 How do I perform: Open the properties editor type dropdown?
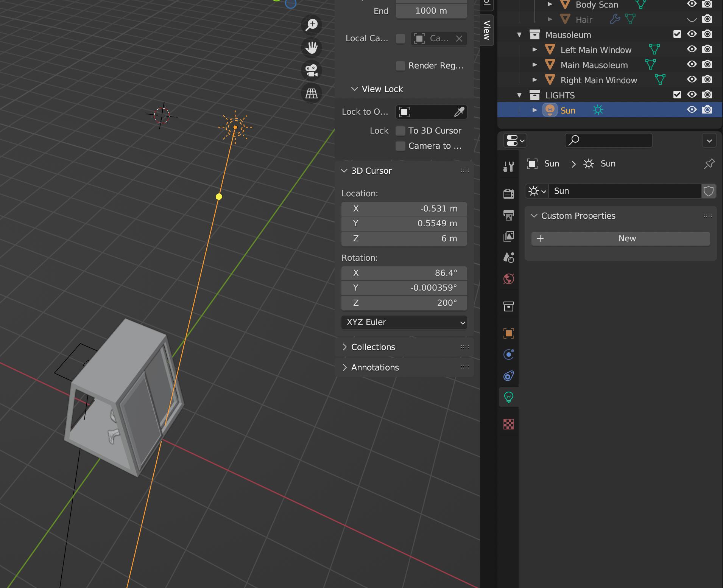tap(514, 140)
